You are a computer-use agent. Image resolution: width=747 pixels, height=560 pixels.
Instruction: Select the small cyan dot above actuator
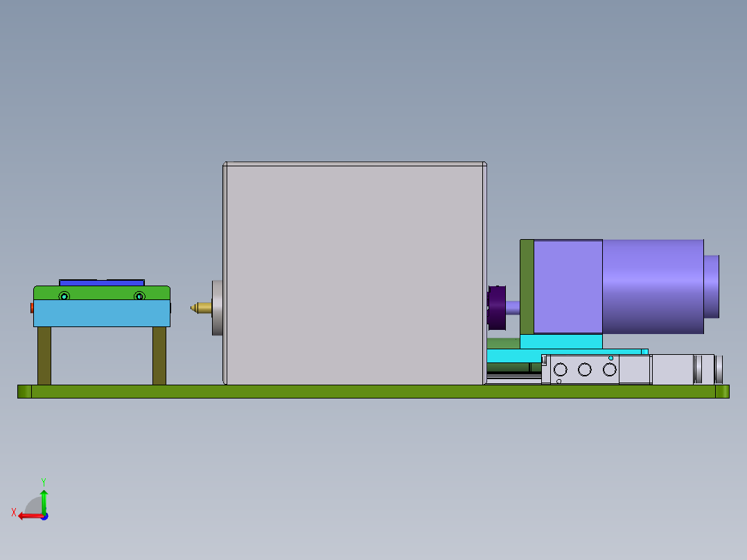(610, 358)
